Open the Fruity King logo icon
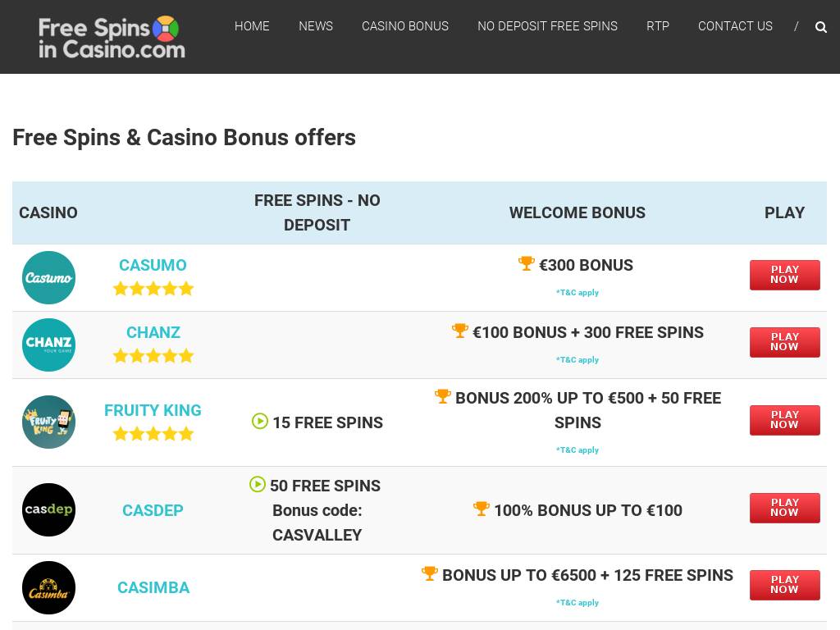Image resolution: width=840 pixels, height=630 pixels. coord(48,422)
